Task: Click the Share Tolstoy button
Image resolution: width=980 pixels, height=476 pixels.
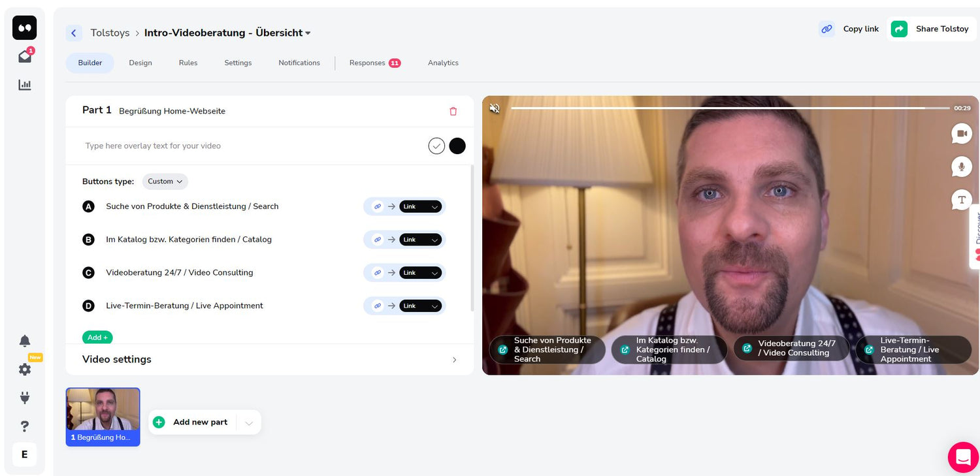Action: point(932,29)
